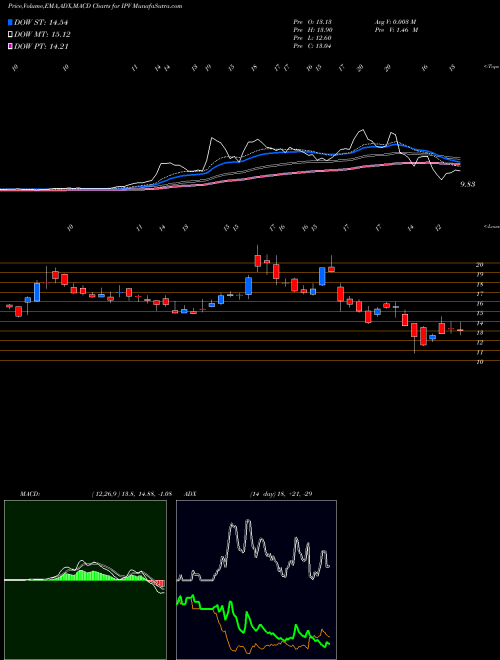Click the MACD histogram chart panel
This screenshot has height=660, width=500.
[85, 580]
